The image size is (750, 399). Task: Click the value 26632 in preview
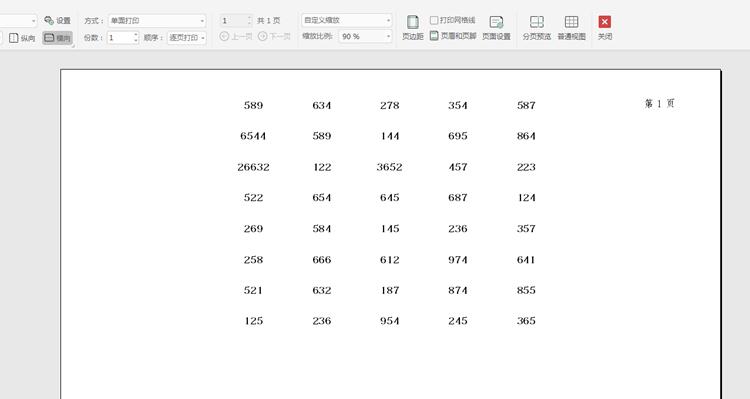(x=254, y=167)
